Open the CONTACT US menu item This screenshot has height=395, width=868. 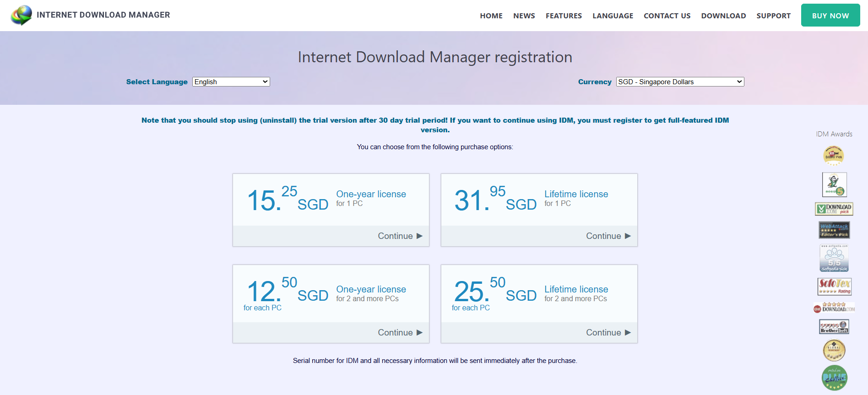point(667,16)
